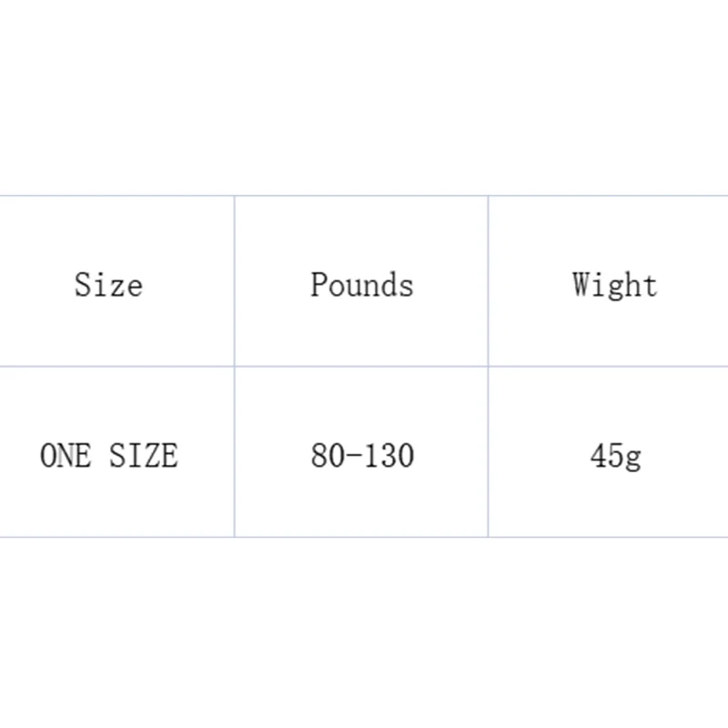Click row line beneath the Pounds header
728x728 pixels.
coord(361,367)
